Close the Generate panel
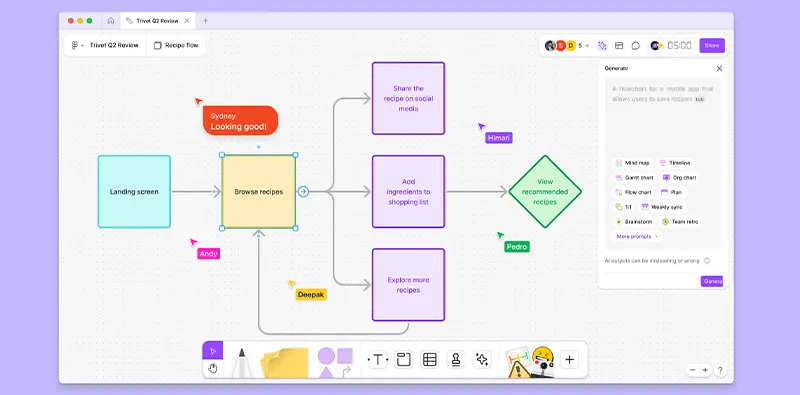800x395 pixels. click(719, 68)
